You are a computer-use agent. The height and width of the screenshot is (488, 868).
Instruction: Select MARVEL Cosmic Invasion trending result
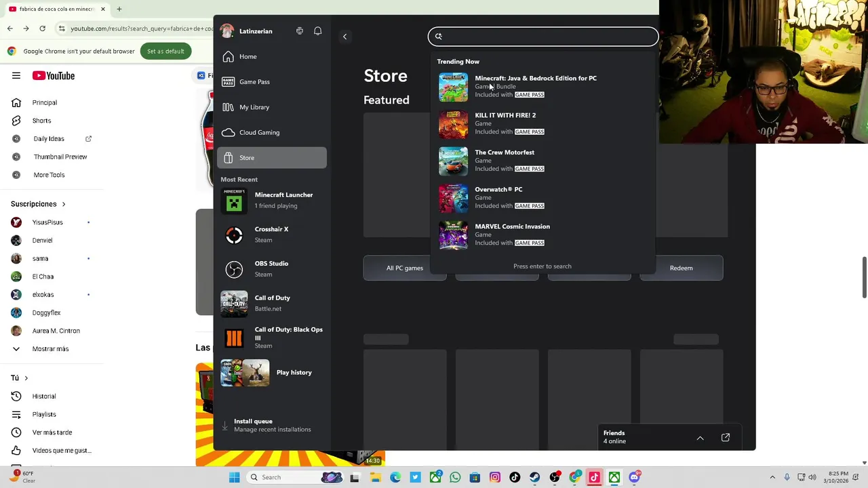pos(542,235)
